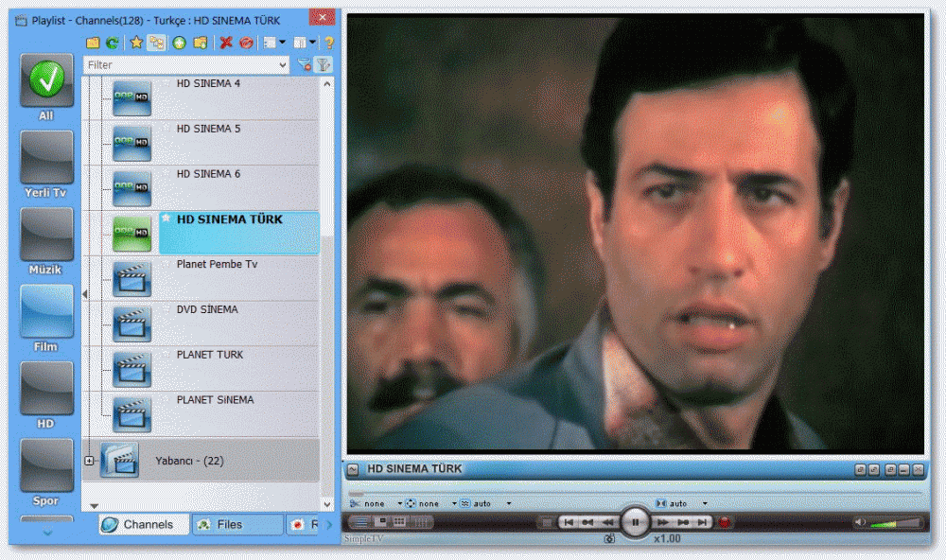Click the red circle disable channel icon
This screenshot has height=560, width=946.
coord(246,43)
